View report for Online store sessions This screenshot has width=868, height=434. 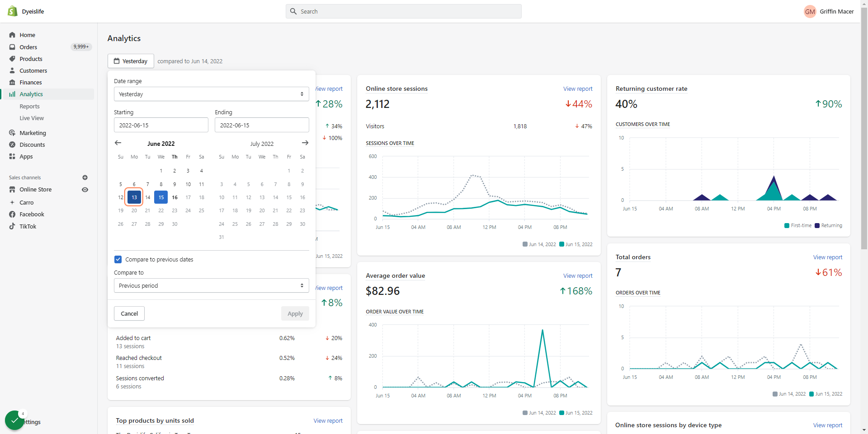(578, 89)
